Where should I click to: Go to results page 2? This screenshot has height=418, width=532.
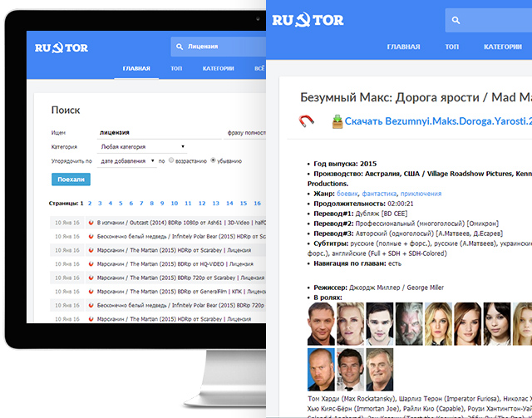tap(90, 204)
